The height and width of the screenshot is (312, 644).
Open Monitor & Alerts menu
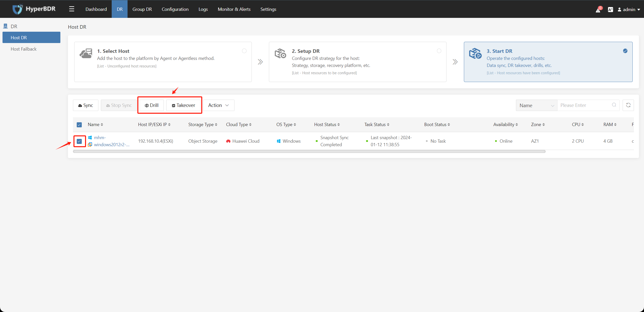point(234,9)
